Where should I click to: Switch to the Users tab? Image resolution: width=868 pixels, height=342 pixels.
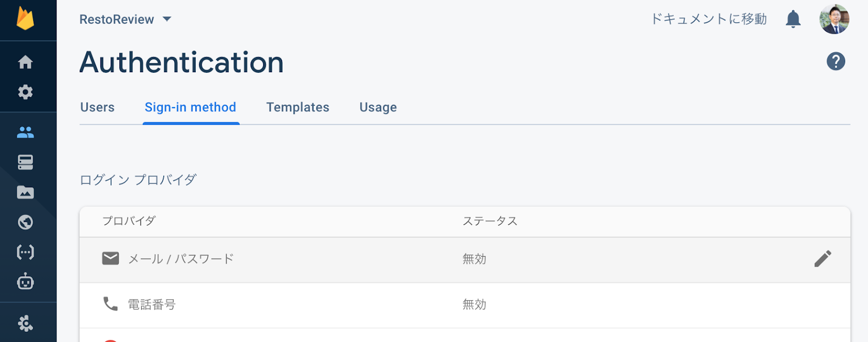98,107
